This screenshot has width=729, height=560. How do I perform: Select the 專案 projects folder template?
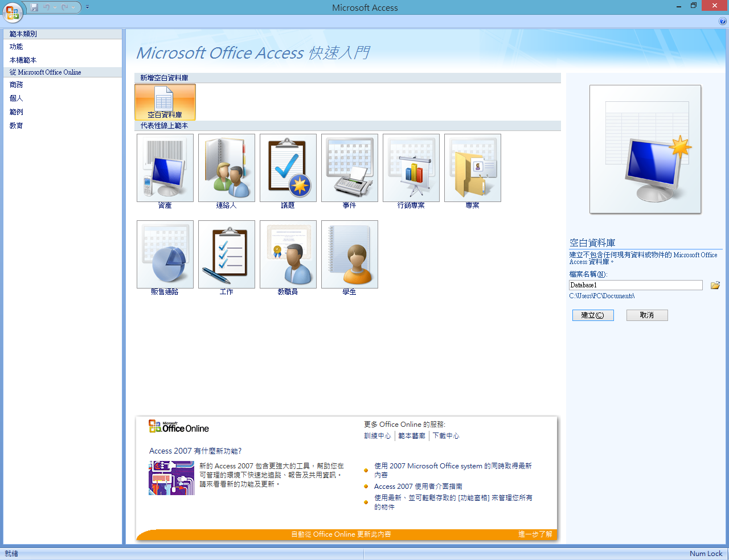point(473,168)
